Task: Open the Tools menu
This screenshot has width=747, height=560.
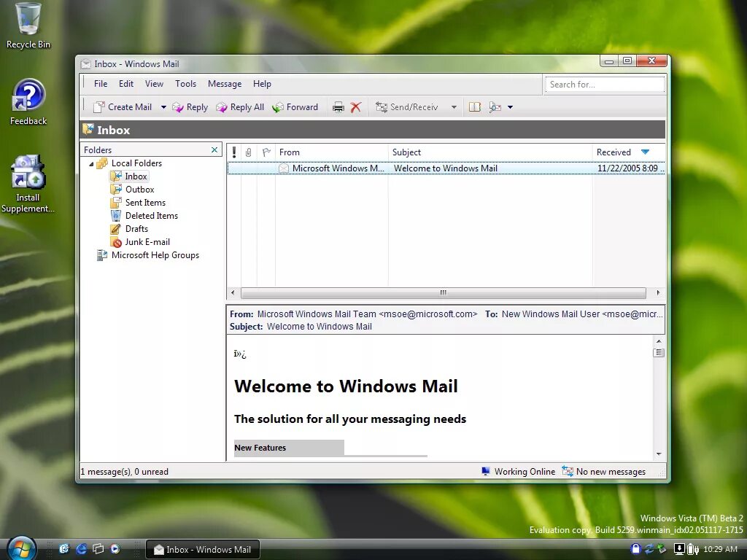Action: coord(185,83)
